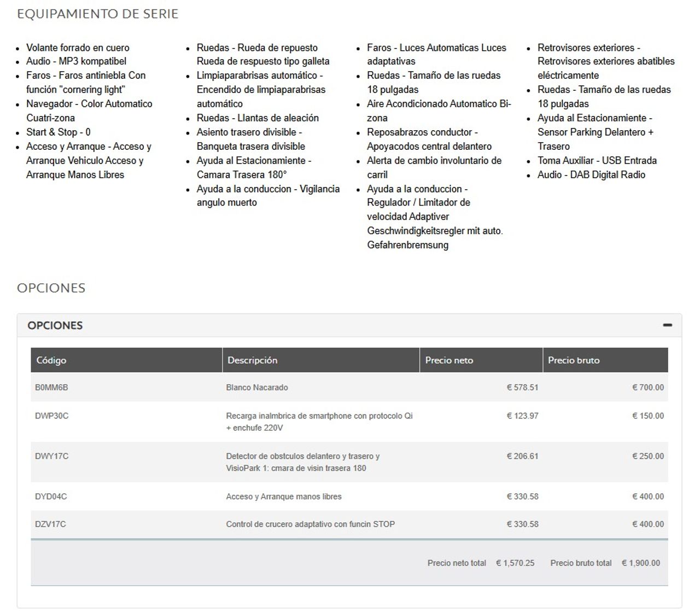Click the Precio bruto column header
Image resolution: width=700 pixels, height=612 pixels.
point(574,360)
